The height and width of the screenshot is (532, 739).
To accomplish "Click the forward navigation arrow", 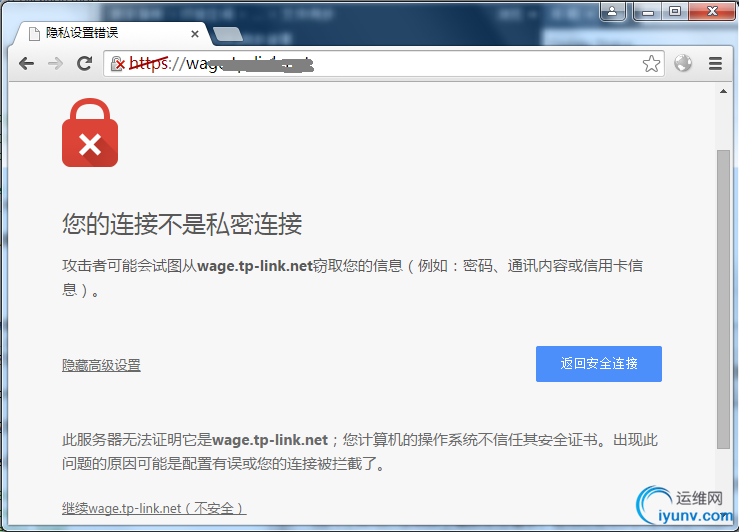I will coord(55,63).
